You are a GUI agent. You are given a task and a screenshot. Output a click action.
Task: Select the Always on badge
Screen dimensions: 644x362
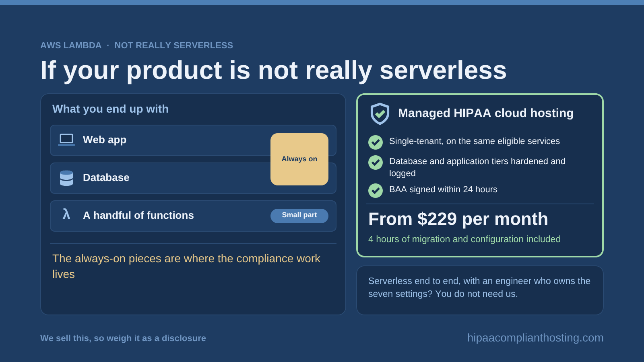[x=299, y=159]
